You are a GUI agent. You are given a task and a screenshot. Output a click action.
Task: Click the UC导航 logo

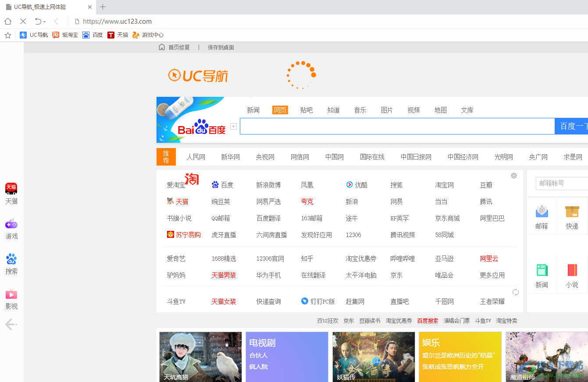point(198,76)
